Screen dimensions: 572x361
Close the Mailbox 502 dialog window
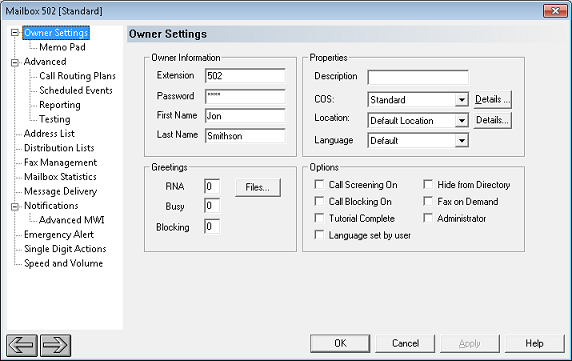tap(555, 11)
